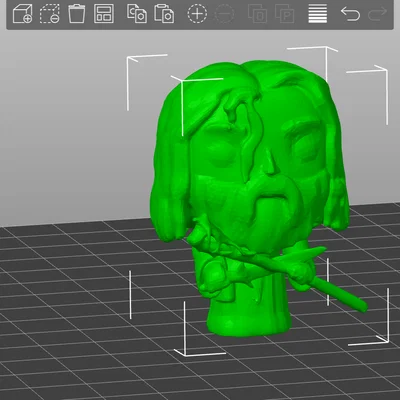Undo the last action with the left arrow
Viewport: 400px width, 400px height.
350,14
